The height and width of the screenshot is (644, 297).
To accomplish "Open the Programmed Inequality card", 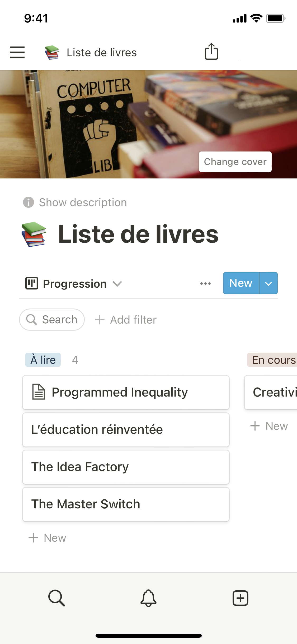I will click(126, 393).
